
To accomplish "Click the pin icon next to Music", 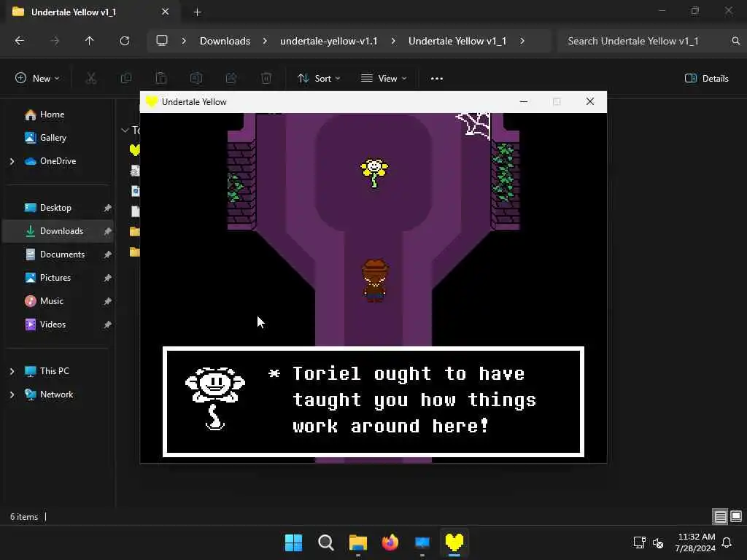I will click(108, 301).
